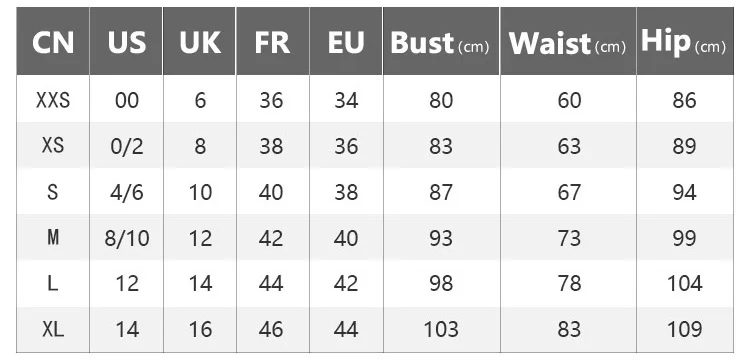Click the Waist (cm) header
750x360 pixels.
pos(568,42)
